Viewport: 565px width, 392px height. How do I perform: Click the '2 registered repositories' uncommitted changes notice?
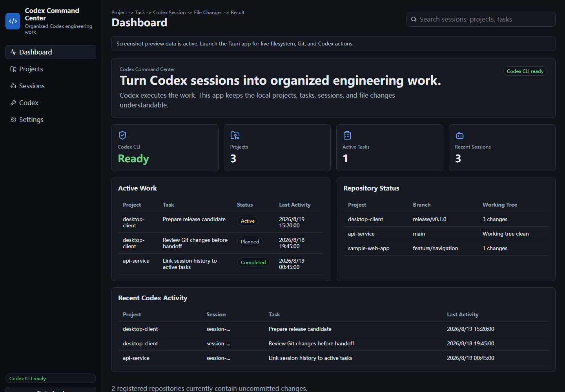pos(210,388)
